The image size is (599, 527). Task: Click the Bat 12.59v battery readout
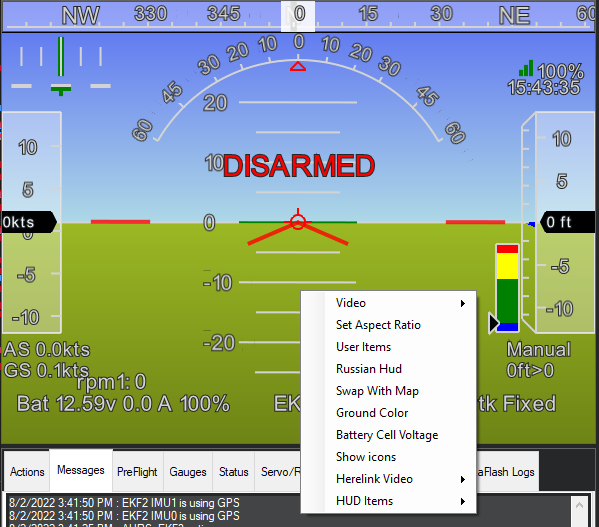tap(123, 404)
